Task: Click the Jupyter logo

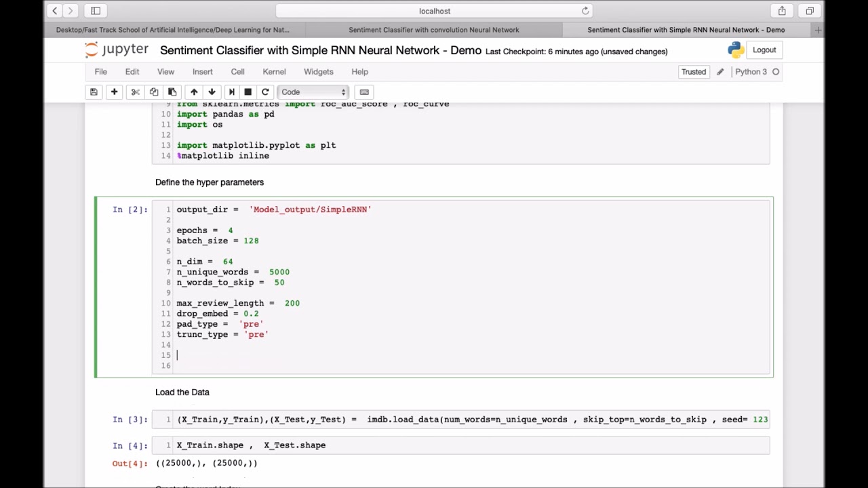Action: click(x=116, y=50)
